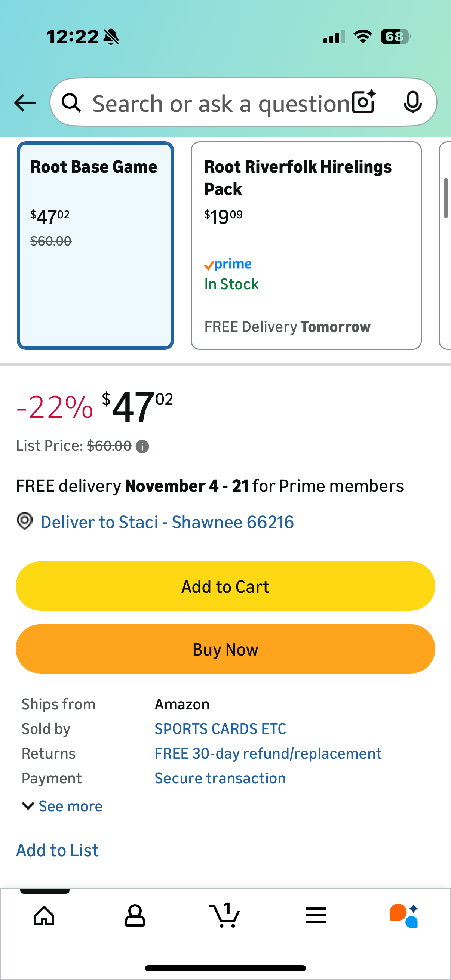Open FREE 30-day refund/replacement link
The width and height of the screenshot is (451, 980).
[268, 754]
